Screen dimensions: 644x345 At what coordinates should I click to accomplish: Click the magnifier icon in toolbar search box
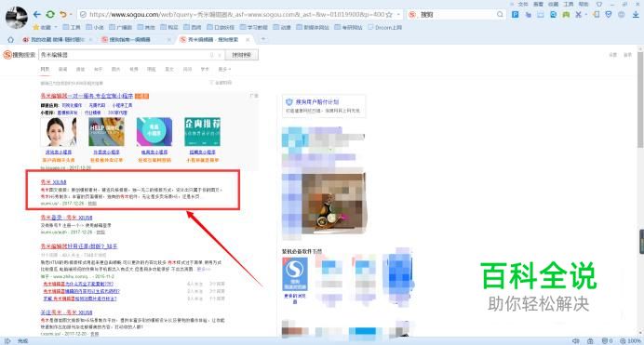click(500, 14)
